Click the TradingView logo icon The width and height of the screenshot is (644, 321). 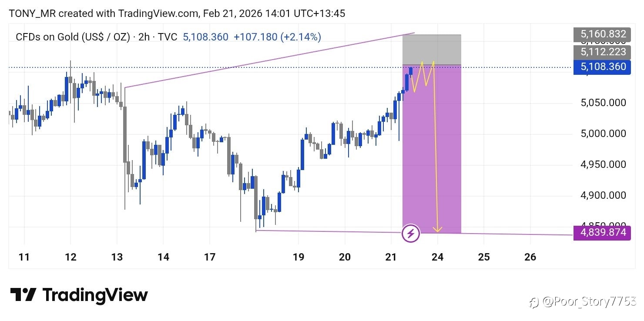click(x=23, y=295)
